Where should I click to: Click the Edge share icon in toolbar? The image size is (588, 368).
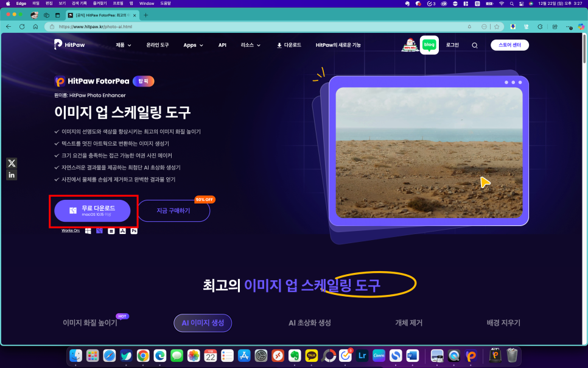(x=555, y=27)
